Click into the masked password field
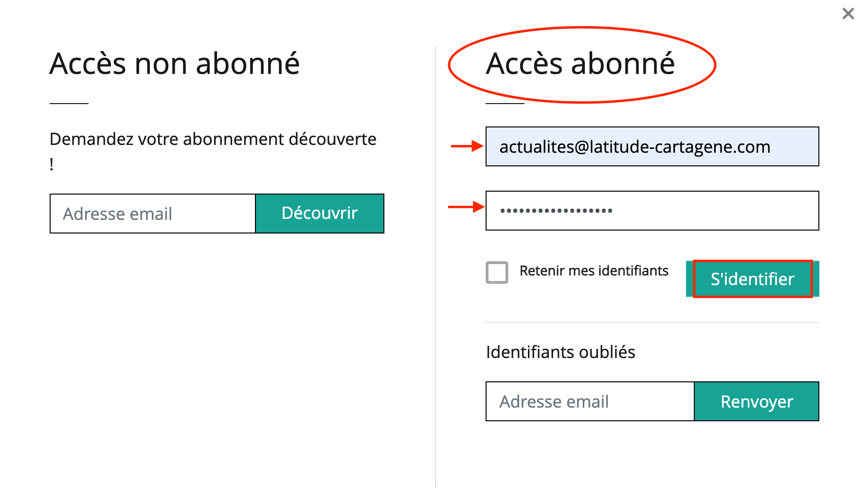The height and width of the screenshot is (502, 868). [x=652, y=211]
